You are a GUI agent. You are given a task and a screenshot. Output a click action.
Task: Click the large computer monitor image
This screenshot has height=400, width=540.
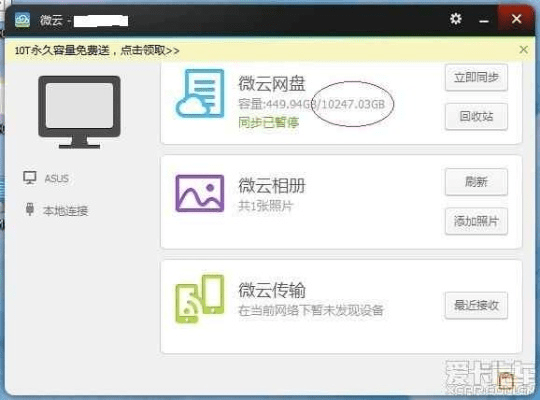point(80,112)
